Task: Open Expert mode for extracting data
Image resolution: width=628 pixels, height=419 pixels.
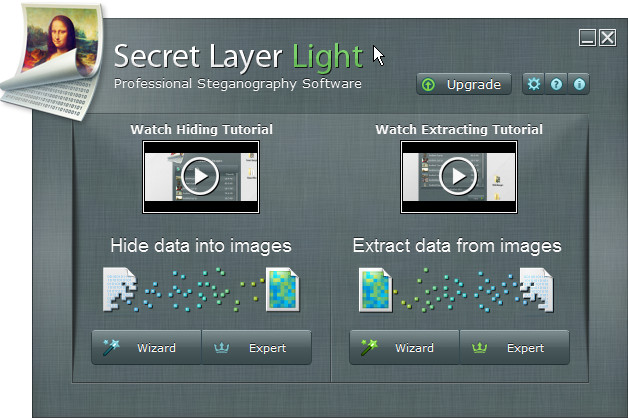Action: click(x=514, y=347)
